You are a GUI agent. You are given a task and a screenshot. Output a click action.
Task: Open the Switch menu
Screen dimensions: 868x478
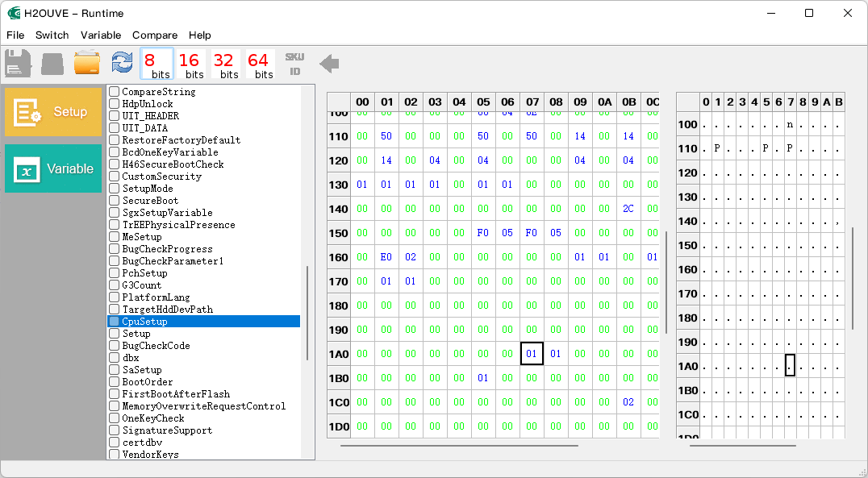tap(52, 35)
